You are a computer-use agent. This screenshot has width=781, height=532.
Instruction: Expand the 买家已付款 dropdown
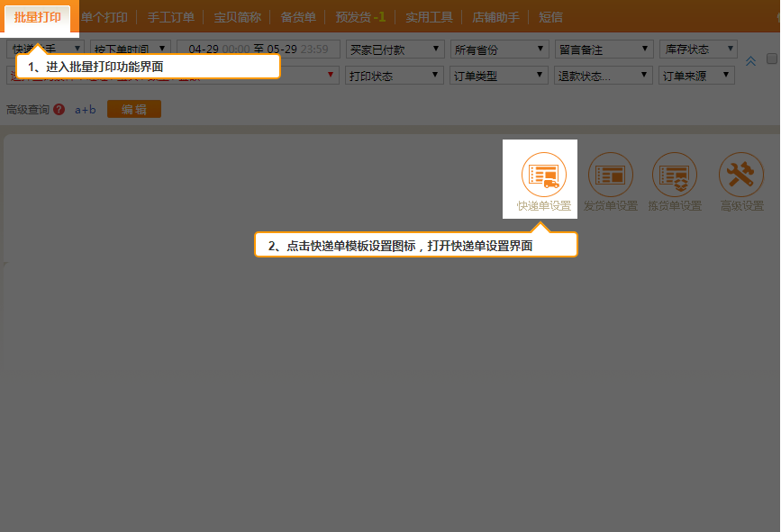coord(395,50)
